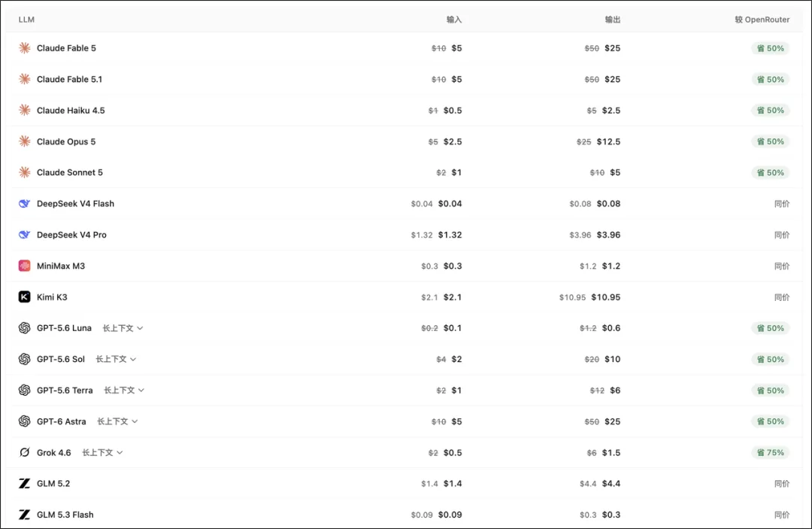Click the Claude Fable 5 logo icon
This screenshot has height=529, width=812.
point(24,48)
